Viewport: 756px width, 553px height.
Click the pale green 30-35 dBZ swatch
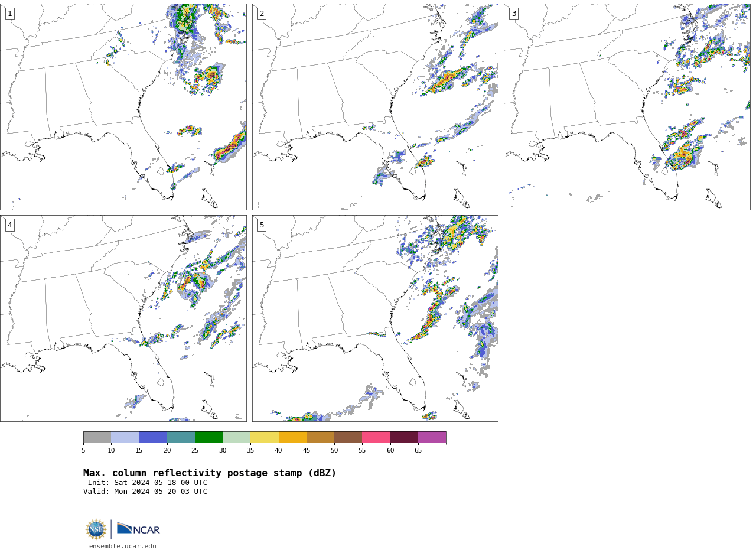click(237, 437)
